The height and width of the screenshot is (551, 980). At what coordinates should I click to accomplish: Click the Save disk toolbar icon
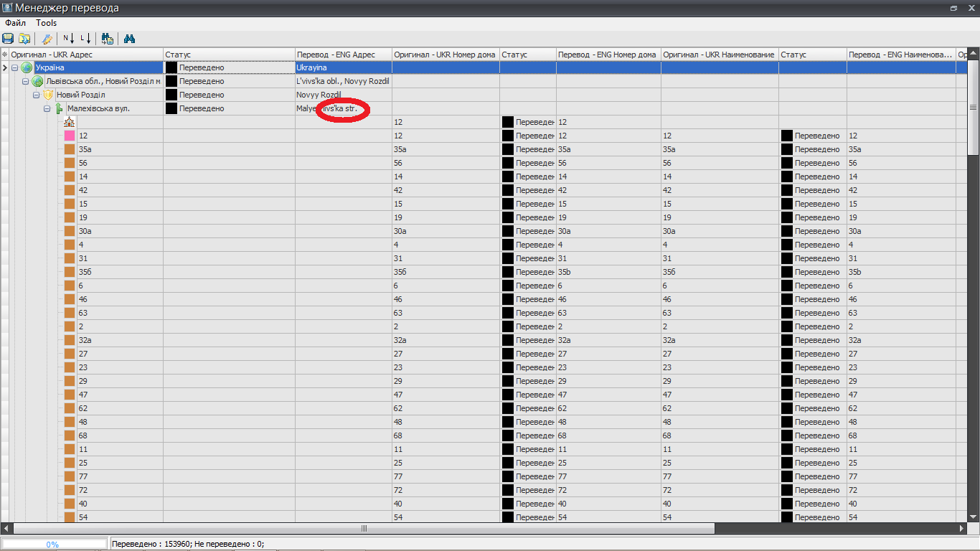tap(8, 39)
